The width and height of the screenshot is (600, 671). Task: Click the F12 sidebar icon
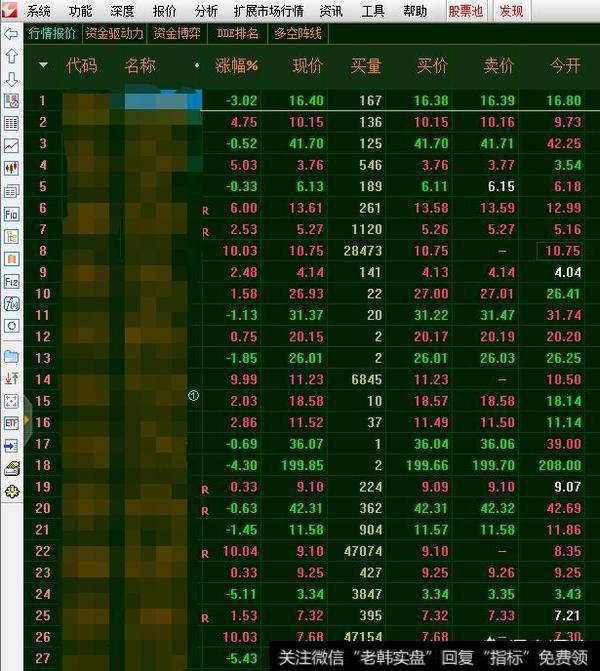(11, 281)
